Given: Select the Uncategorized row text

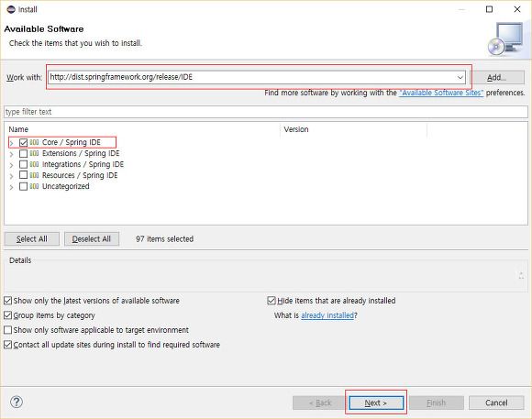Looking at the screenshot, I should (x=66, y=186).
